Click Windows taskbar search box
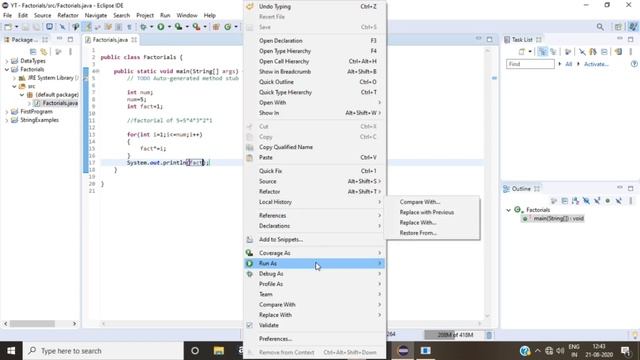Image resolution: width=640 pixels, height=360 pixels. (x=103, y=351)
